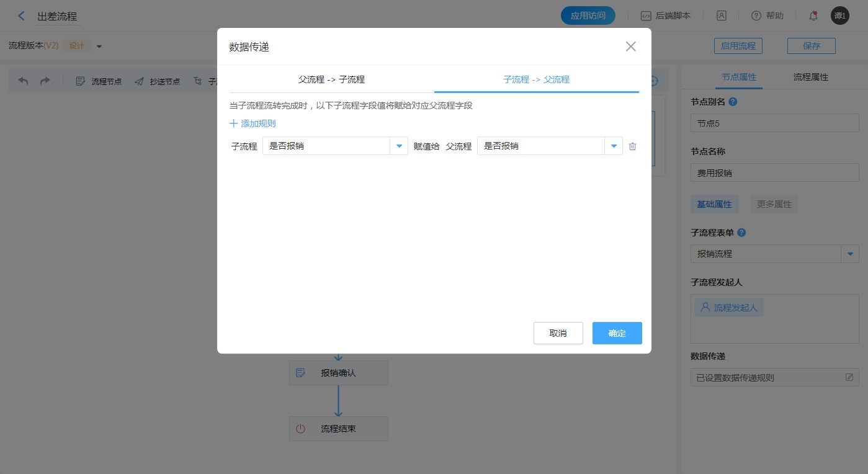Expand the 流程版本 dropdown arrow
868x474 pixels.
tap(99, 47)
